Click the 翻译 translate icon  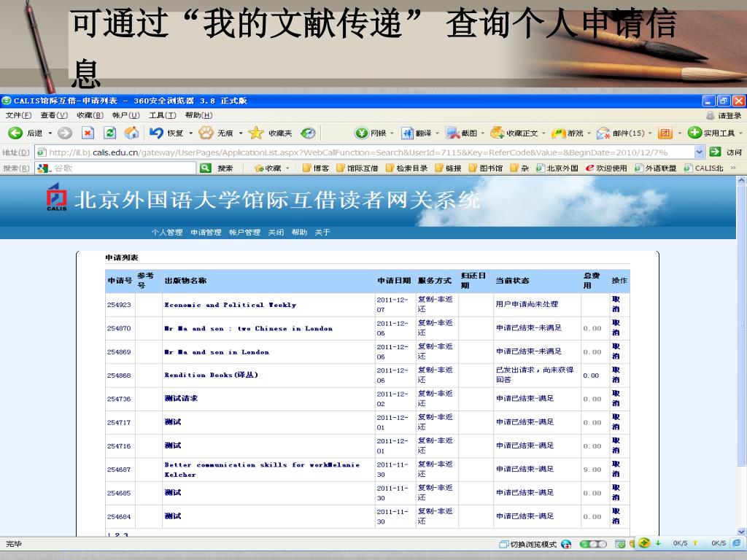[407, 133]
